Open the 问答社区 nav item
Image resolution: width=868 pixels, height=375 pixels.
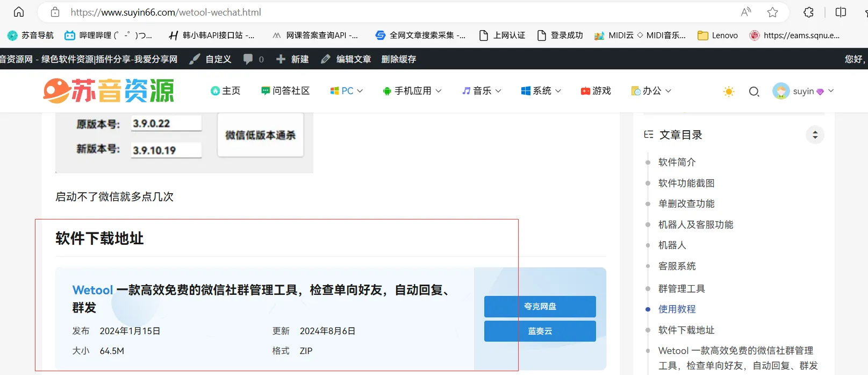tap(285, 91)
